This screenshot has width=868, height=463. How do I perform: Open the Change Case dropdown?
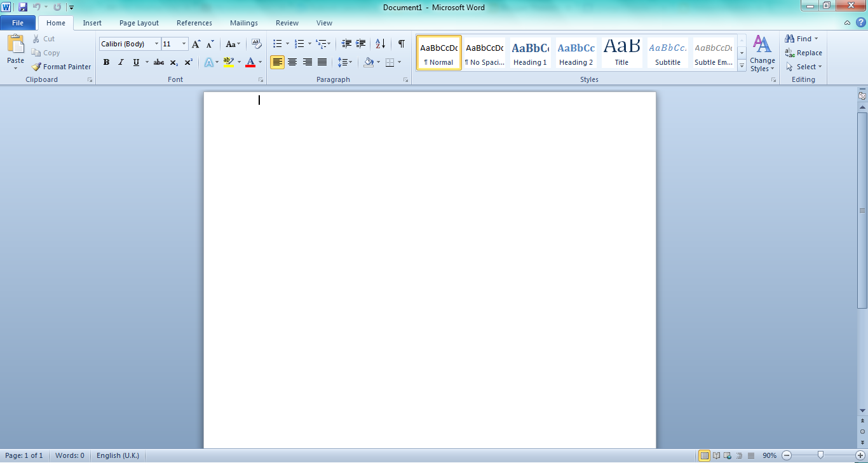click(233, 44)
